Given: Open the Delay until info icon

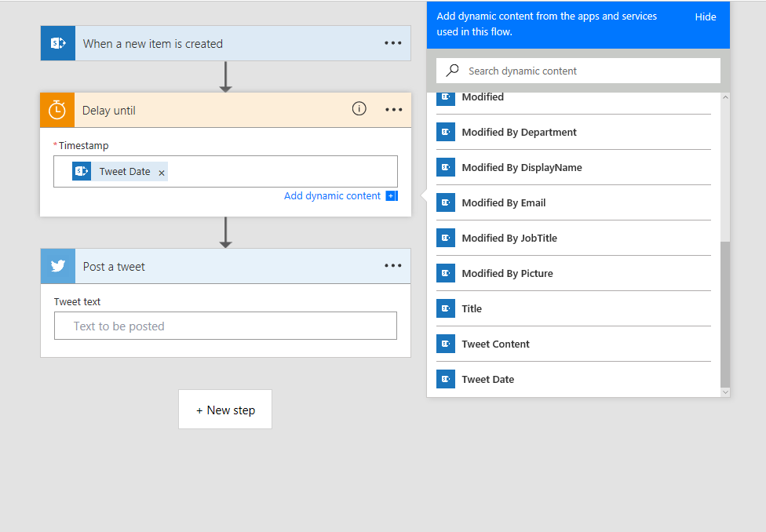Looking at the screenshot, I should (359, 109).
